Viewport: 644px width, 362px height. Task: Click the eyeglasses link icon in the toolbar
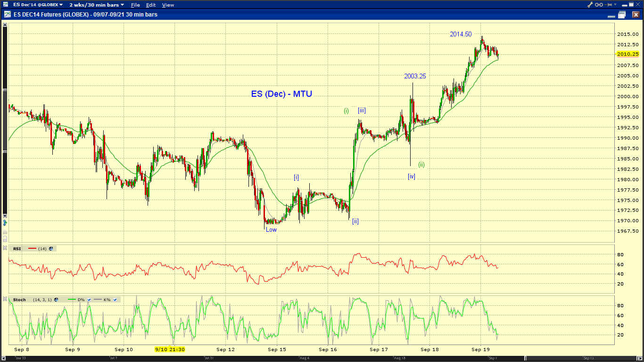point(599,5)
